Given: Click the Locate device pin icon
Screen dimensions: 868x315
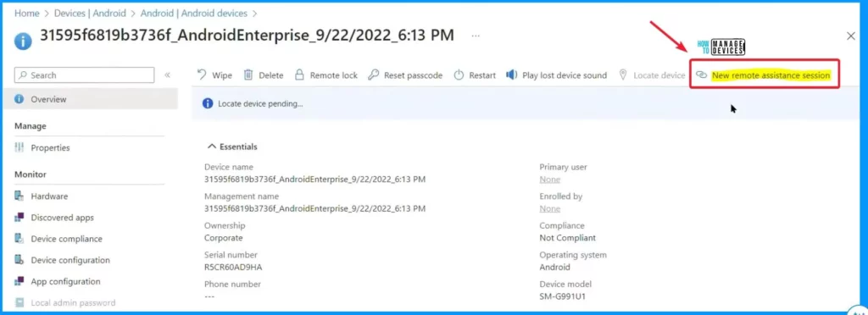Looking at the screenshot, I should coord(623,75).
